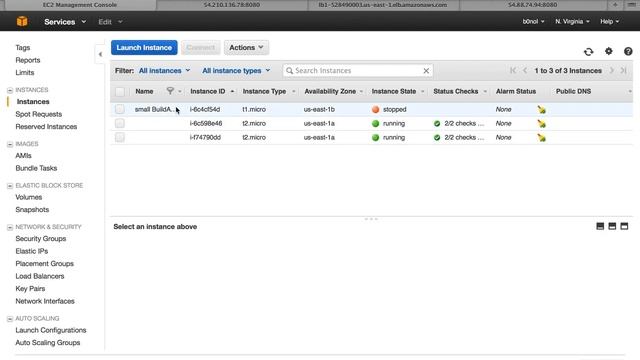Open Elastic IPs in sidebar
Viewport: 640px width, 360px height.
point(31,251)
